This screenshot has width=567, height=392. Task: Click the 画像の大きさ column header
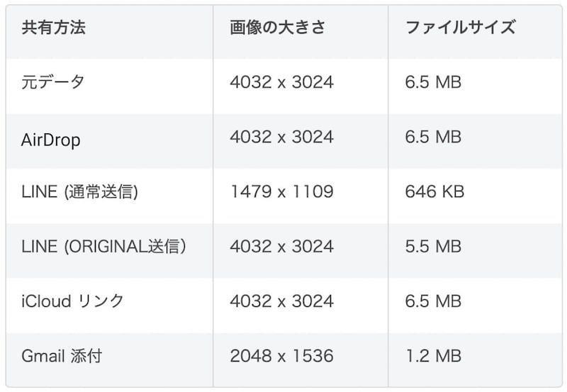point(277,28)
